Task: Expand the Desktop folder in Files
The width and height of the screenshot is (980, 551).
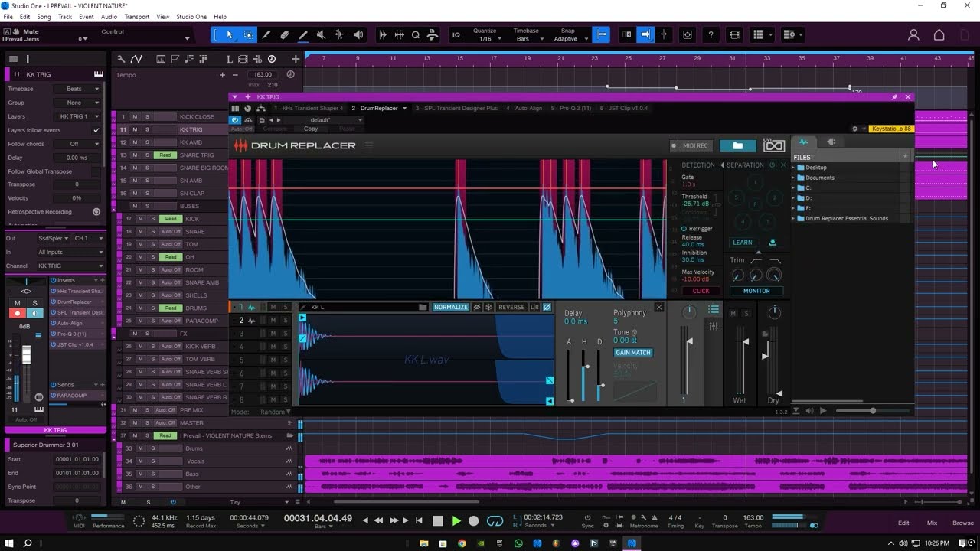Action: tap(793, 168)
